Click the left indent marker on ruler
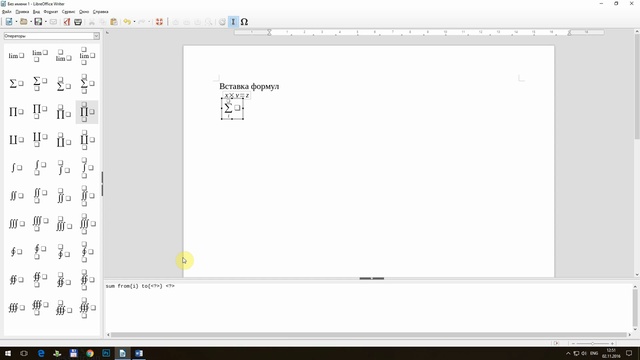The height and width of the screenshot is (360, 640). 269,32
